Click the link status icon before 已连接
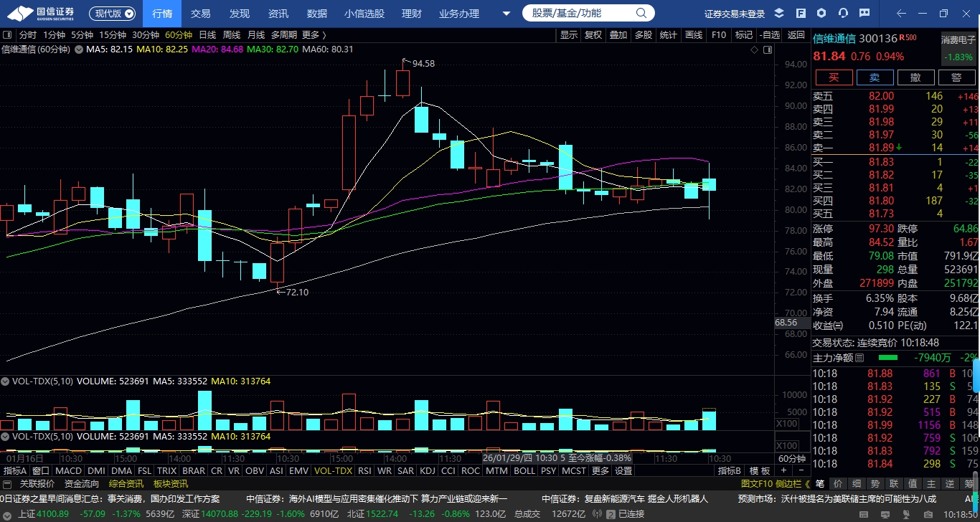980x522 pixels. tap(611, 514)
